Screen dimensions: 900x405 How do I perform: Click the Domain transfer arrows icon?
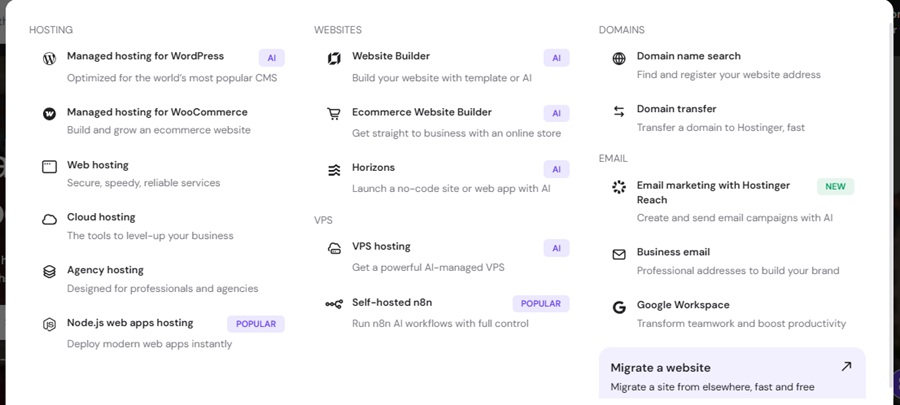(619, 111)
